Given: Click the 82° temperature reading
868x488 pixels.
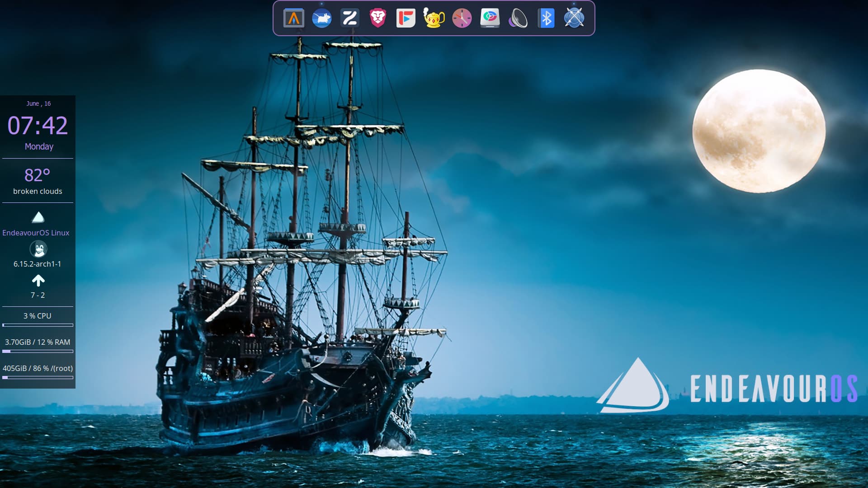Looking at the screenshot, I should [37, 175].
